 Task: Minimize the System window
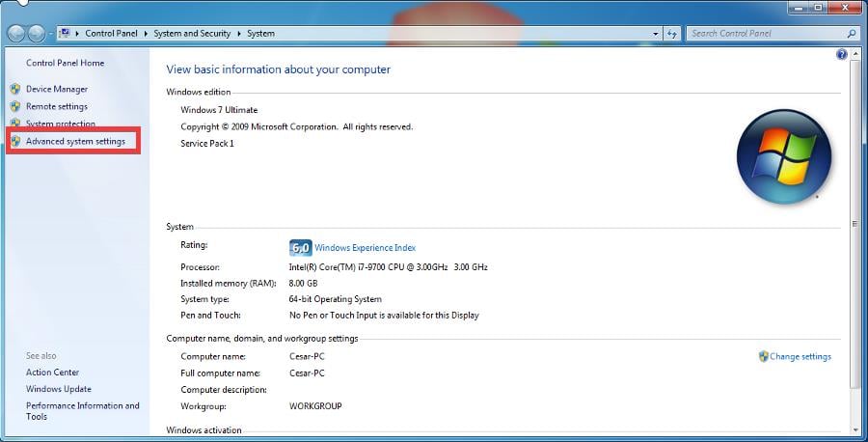[800, 7]
